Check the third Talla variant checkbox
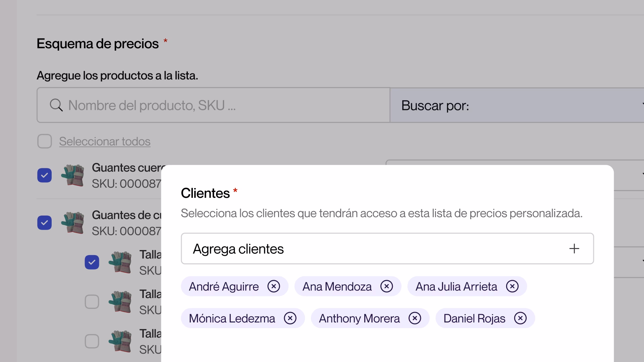 [92, 342]
